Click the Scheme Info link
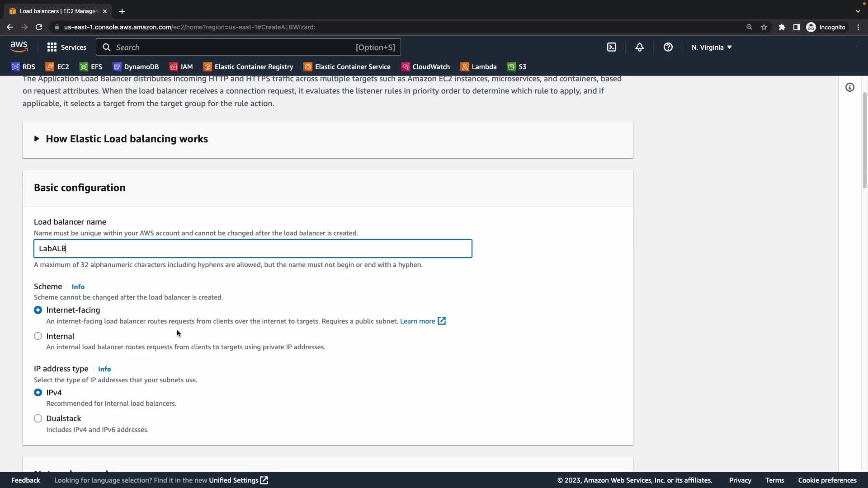This screenshot has width=868, height=488. coord(78,287)
